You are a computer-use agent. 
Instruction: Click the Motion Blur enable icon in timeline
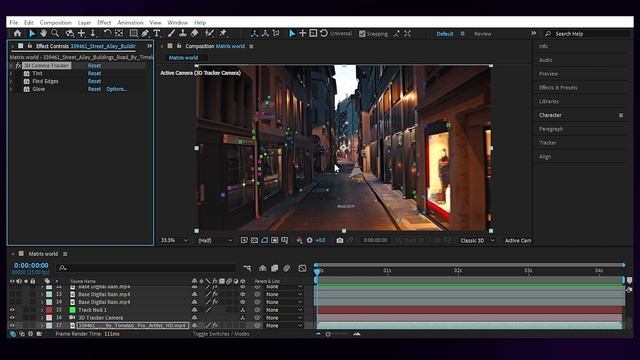(287, 268)
